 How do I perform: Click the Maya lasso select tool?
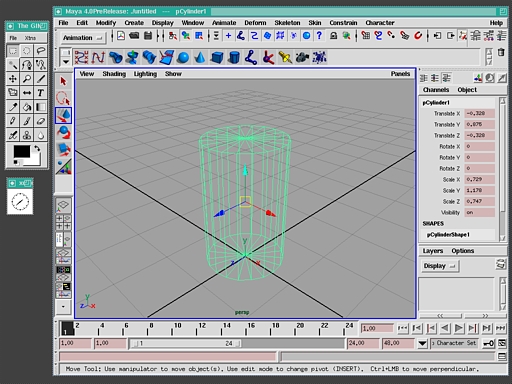pyautogui.click(x=63, y=98)
